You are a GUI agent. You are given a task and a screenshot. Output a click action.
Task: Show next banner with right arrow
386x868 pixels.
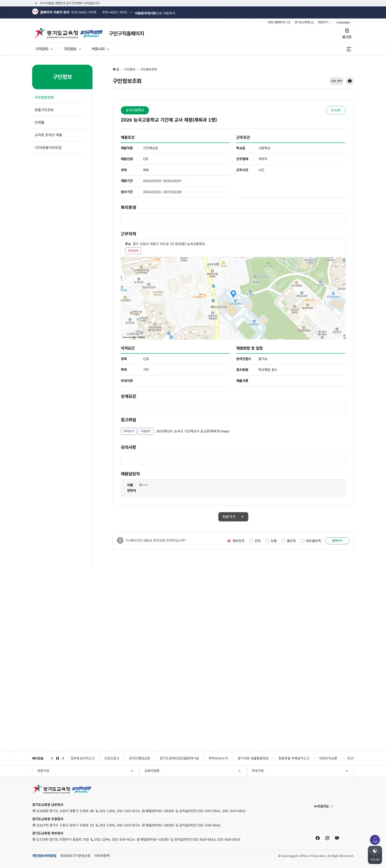coord(63,758)
